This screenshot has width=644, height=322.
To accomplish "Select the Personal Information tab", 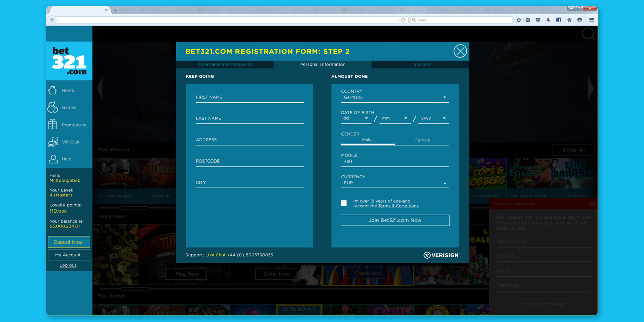I will click(323, 64).
